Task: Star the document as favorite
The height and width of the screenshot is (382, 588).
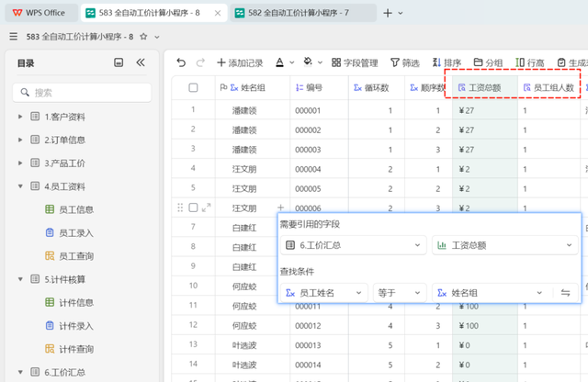Action: (x=143, y=37)
